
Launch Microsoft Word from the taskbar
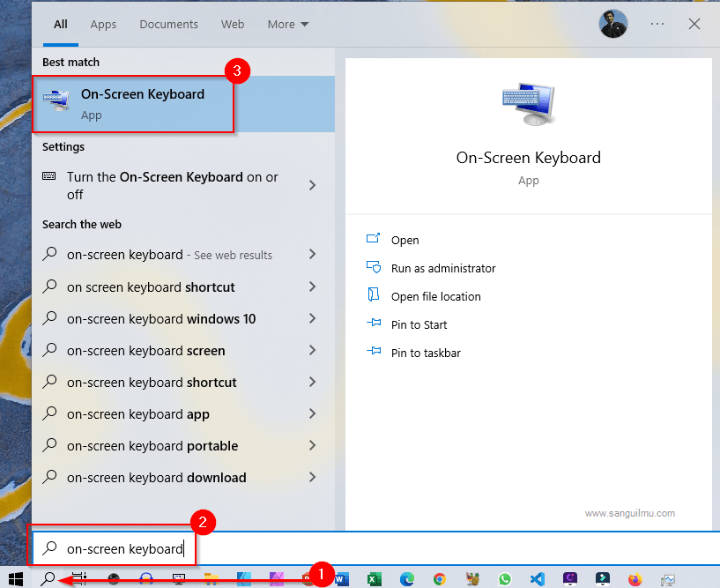(342, 579)
